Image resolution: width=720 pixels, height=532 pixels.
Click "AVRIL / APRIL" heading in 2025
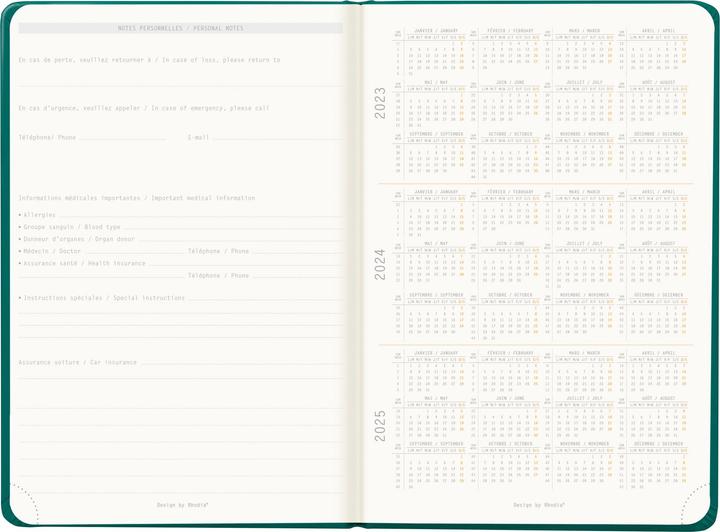(658, 353)
